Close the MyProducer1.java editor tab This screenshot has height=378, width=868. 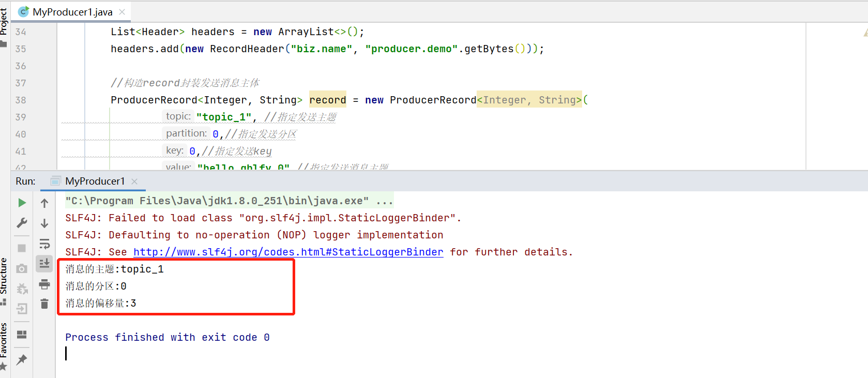[x=122, y=12]
